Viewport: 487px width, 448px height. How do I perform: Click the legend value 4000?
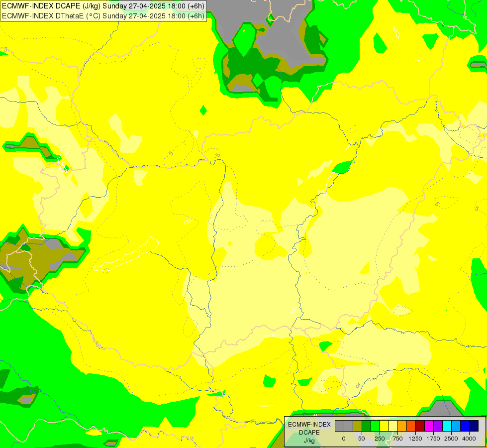pos(469,439)
